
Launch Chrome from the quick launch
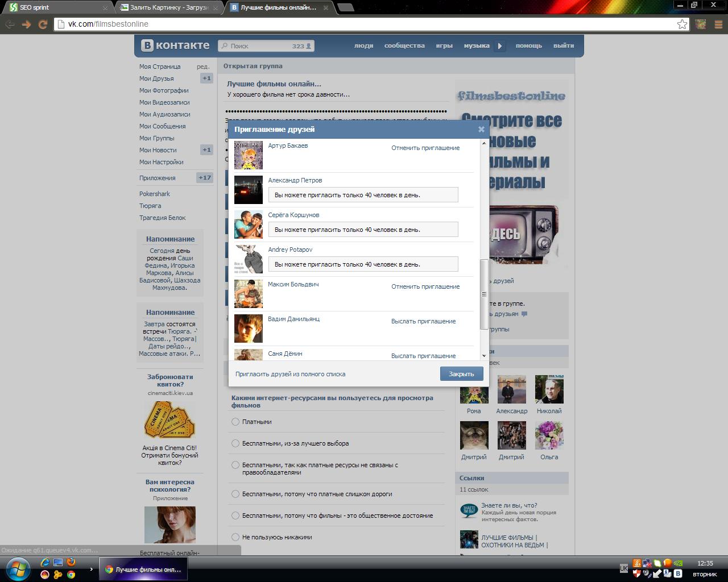click(x=71, y=575)
